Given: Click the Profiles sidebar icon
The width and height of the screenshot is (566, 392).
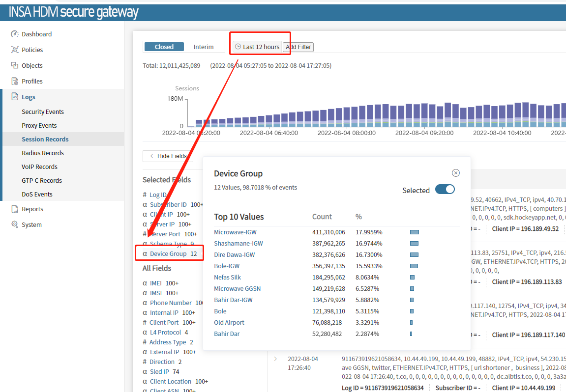Looking at the screenshot, I should tap(14, 81).
